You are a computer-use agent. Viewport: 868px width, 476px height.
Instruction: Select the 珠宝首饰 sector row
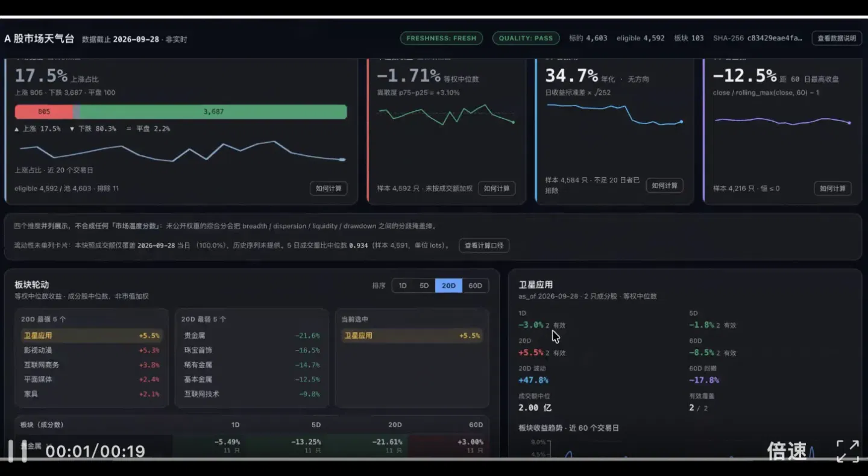click(252, 350)
